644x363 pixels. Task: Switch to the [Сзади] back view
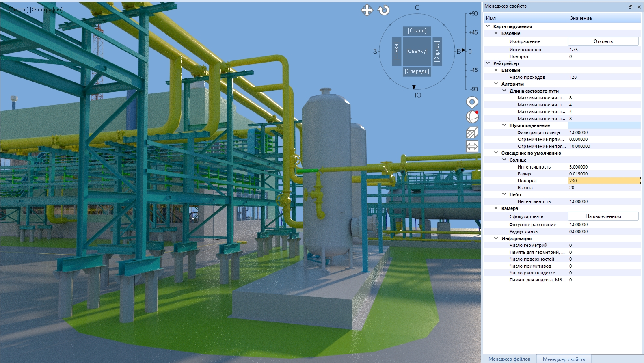(417, 31)
